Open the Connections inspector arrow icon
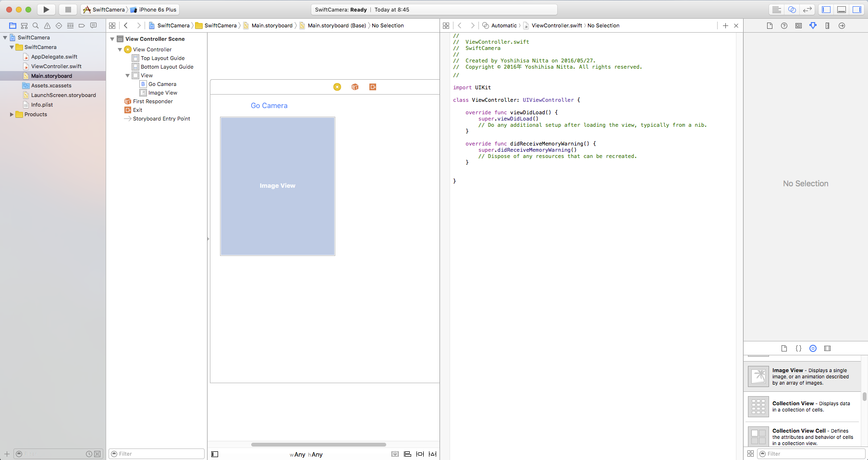Viewport: 868px width, 460px height. tap(842, 26)
